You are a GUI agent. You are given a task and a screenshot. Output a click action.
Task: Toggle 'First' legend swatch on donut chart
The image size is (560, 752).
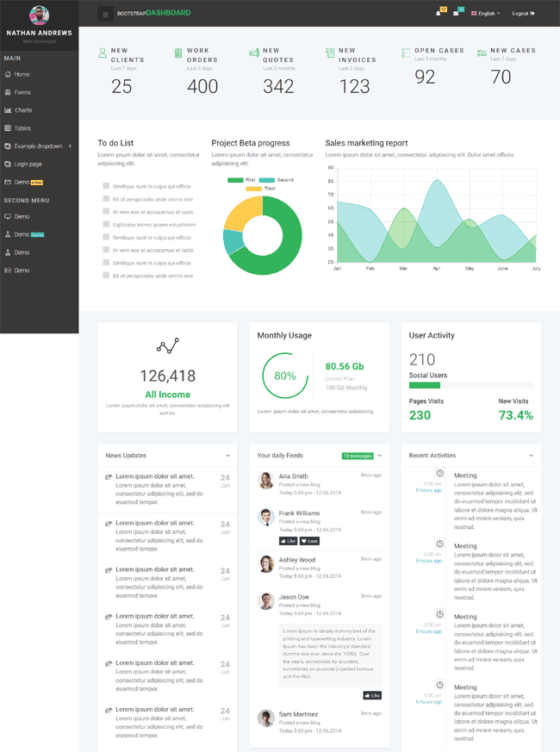235,180
